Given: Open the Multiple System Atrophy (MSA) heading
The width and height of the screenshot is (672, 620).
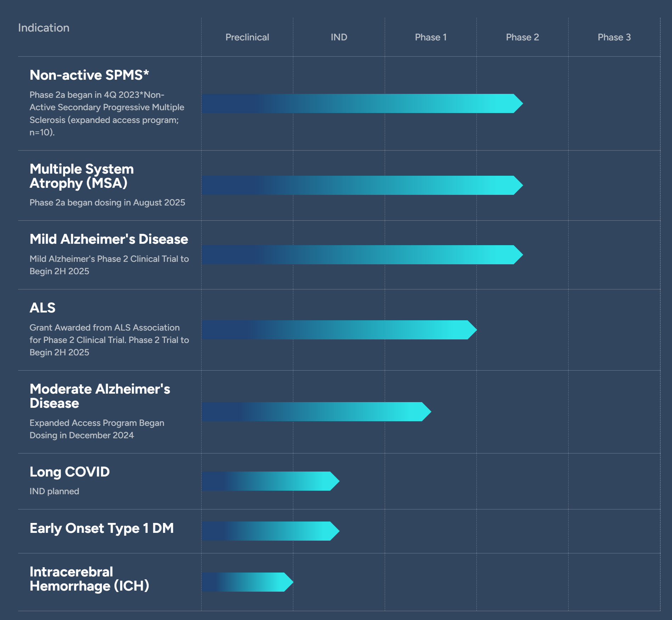Looking at the screenshot, I should [x=81, y=176].
